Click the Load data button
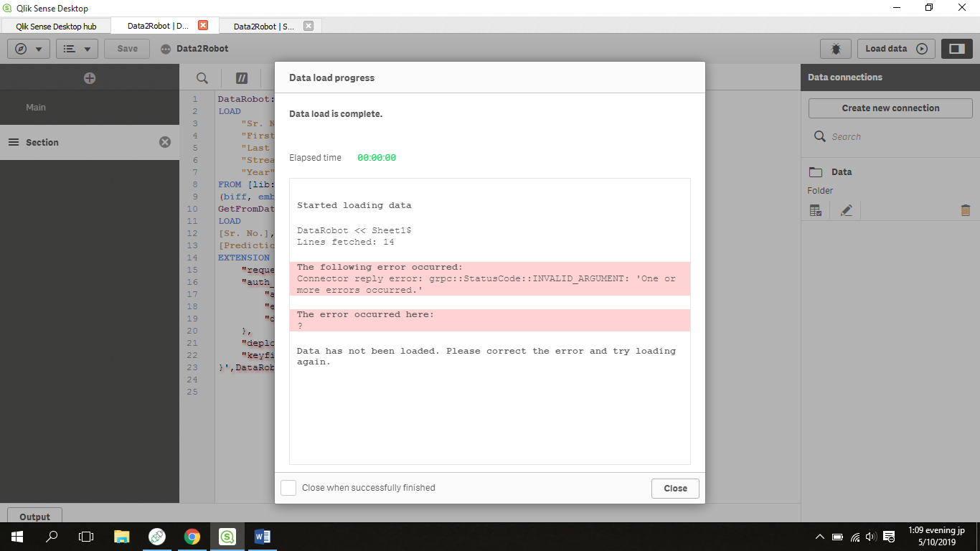Viewport: 980px width, 551px height. click(x=896, y=49)
